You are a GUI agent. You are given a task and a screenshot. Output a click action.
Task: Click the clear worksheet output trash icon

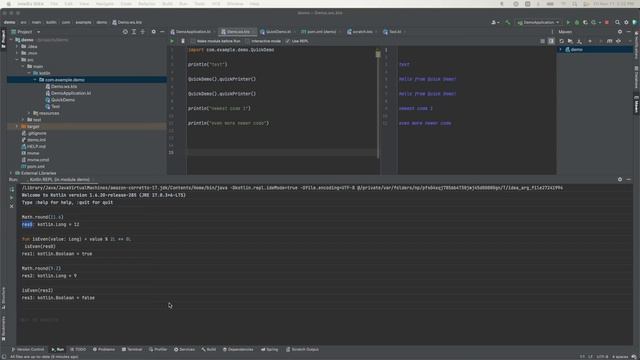[183, 41]
